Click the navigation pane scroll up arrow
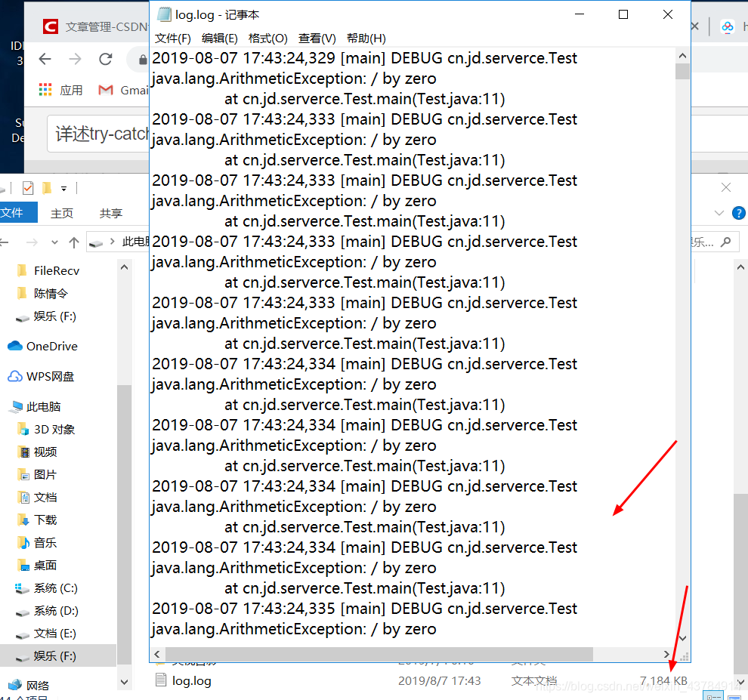 pyautogui.click(x=125, y=267)
